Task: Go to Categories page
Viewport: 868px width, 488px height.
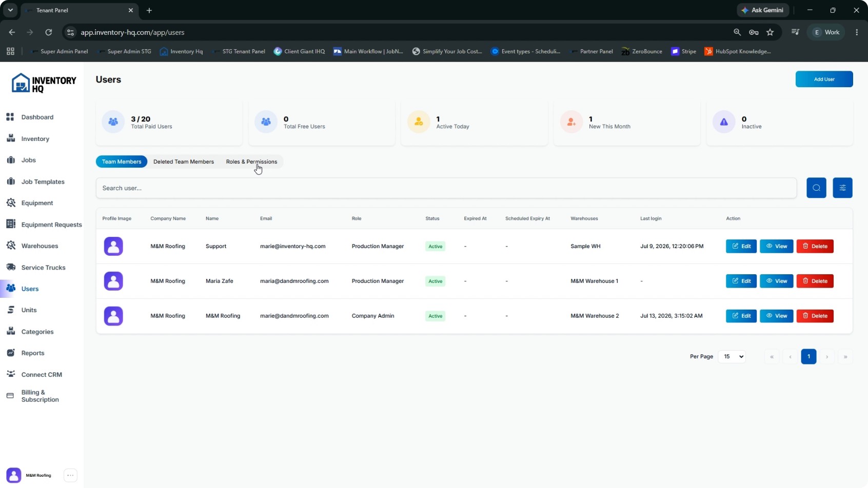Action: point(37,332)
